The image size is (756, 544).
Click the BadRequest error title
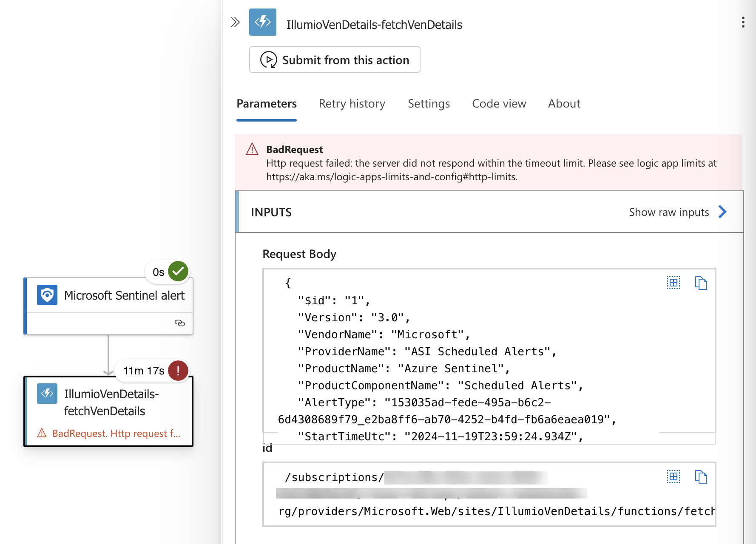point(294,150)
